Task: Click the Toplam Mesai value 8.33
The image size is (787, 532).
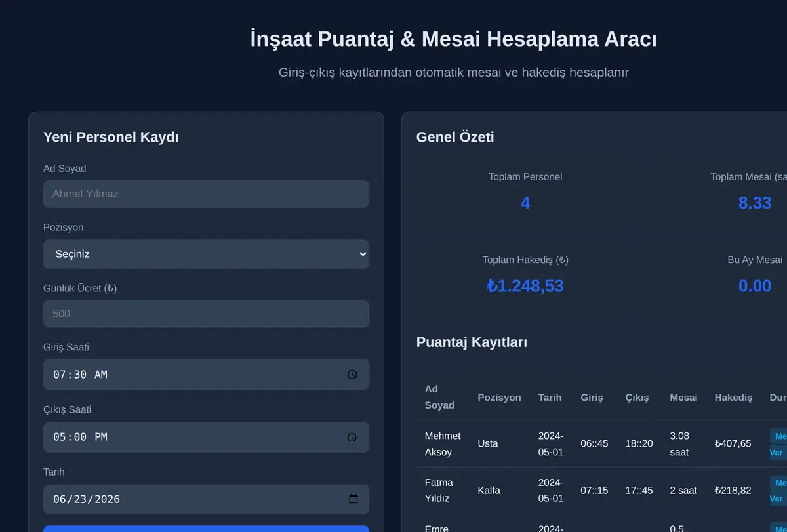Action: (755, 203)
